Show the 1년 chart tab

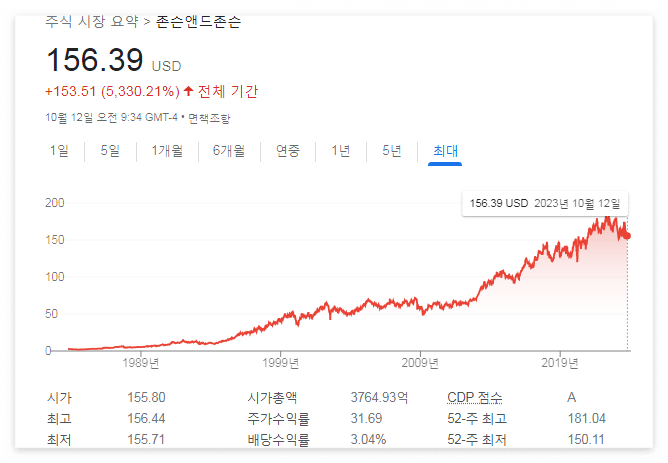341,151
